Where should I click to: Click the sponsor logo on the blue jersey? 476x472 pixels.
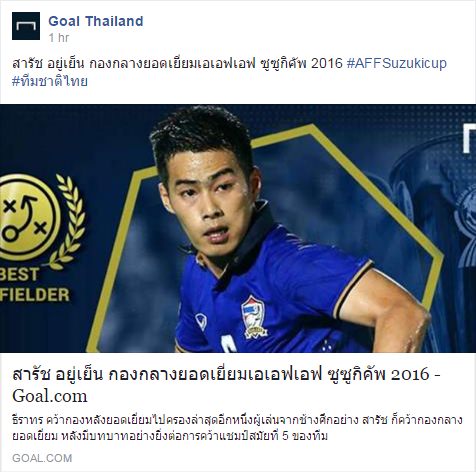coord(201,322)
